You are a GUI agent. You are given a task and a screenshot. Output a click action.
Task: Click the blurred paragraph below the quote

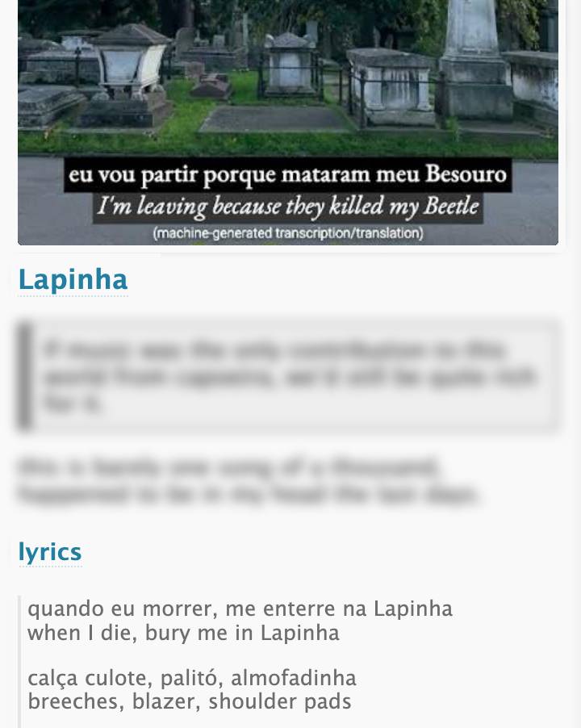[249, 480]
